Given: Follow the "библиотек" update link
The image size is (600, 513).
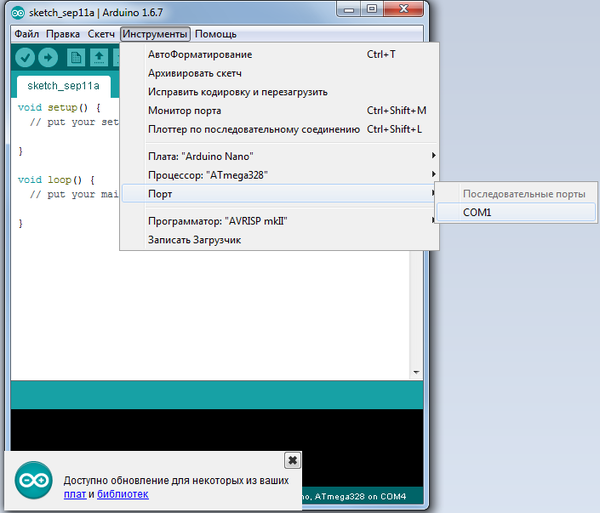Looking at the screenshot, I should coord(122,494).
